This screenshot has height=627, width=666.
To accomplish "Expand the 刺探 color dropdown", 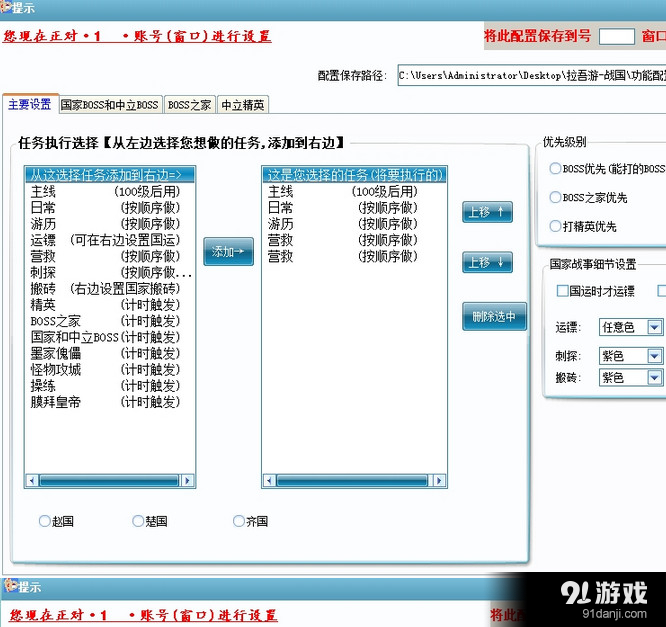I will (x=654, y=356).
